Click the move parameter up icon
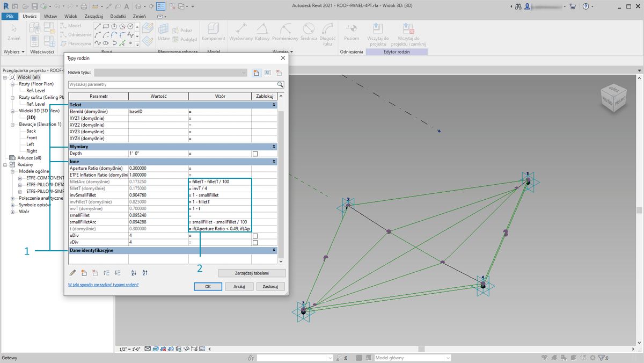The width and height of the screenshot is (644, 363). tap(106, 273)
